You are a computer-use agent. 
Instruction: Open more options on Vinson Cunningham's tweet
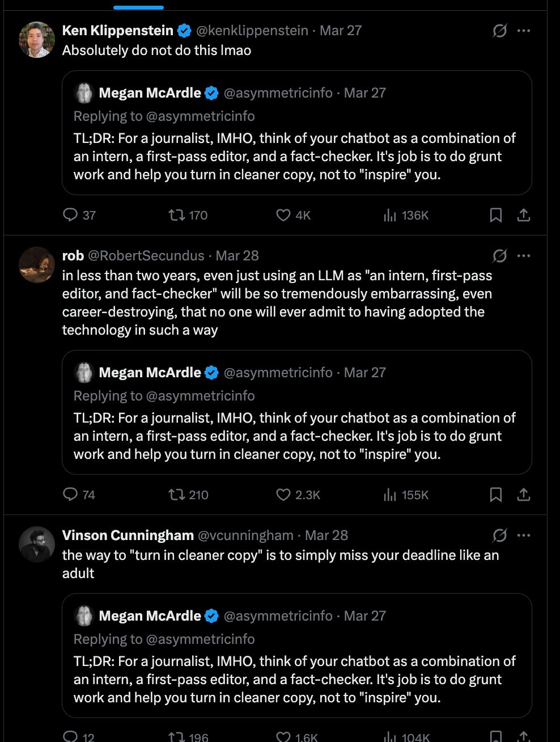524,535
